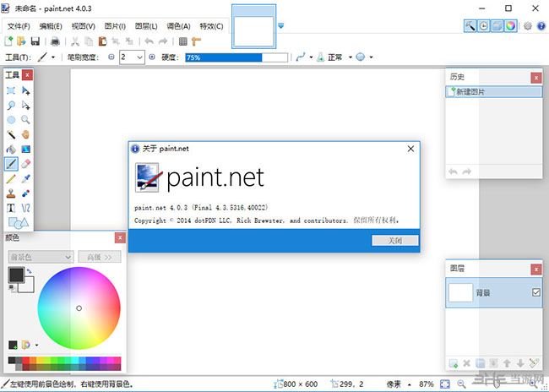
Task: Select the Recolor tool
Action: [25, 193]
